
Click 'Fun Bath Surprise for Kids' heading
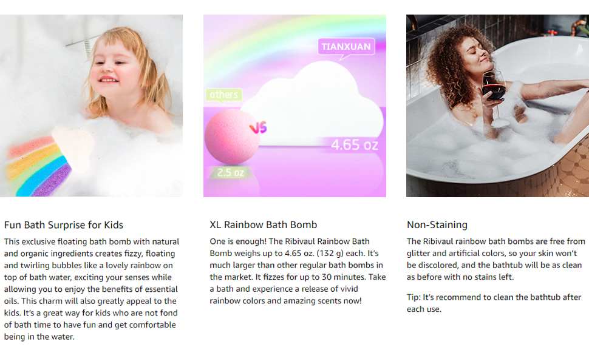64,225
